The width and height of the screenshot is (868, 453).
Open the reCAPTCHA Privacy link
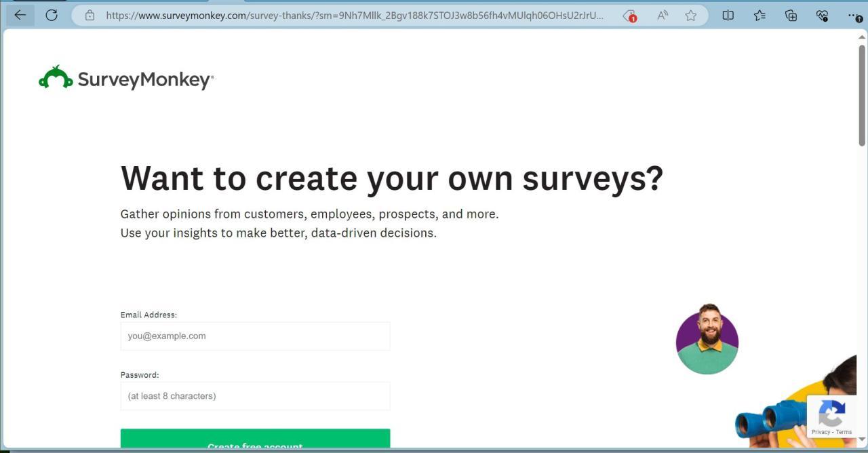point(821,432)
